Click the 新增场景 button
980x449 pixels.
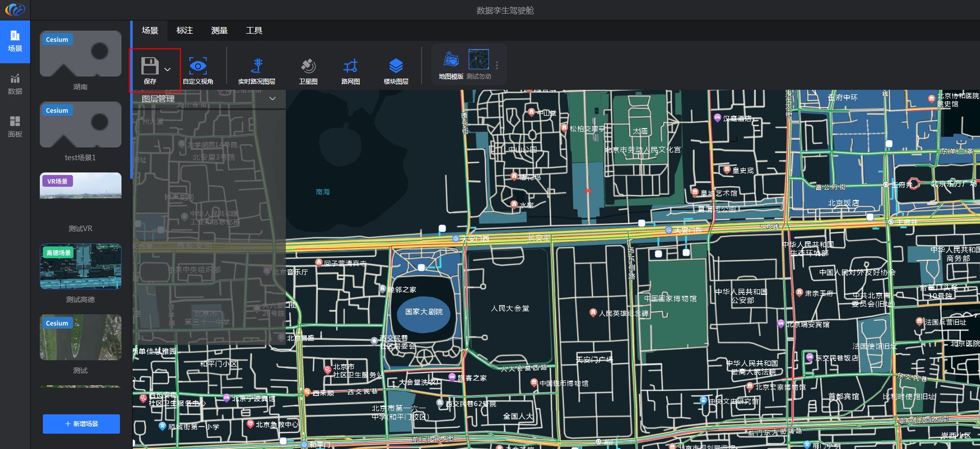tap(81, 424)
